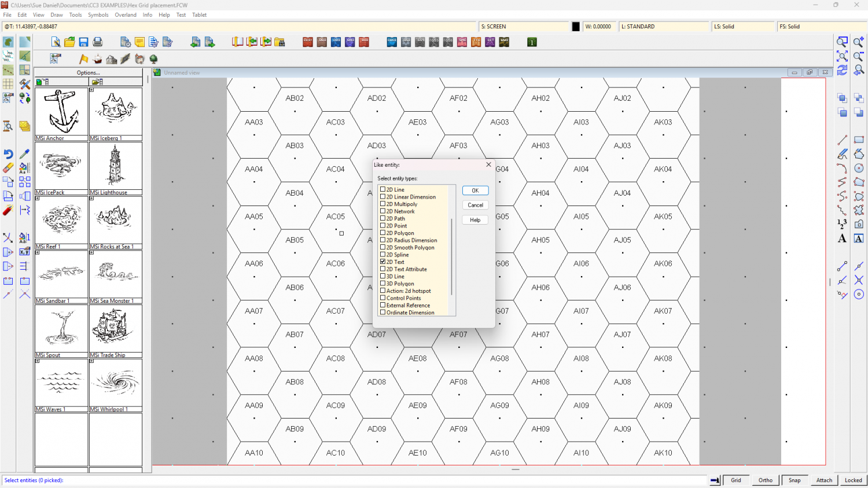Select the Text tool letter A
868x488 pixels.
pos(842,239)
